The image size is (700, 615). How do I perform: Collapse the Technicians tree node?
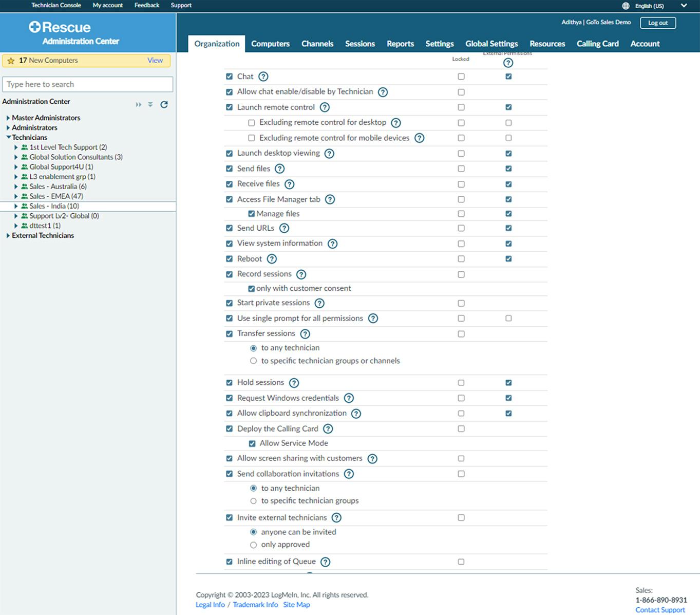pyautogui.click(x=8, y=138)
